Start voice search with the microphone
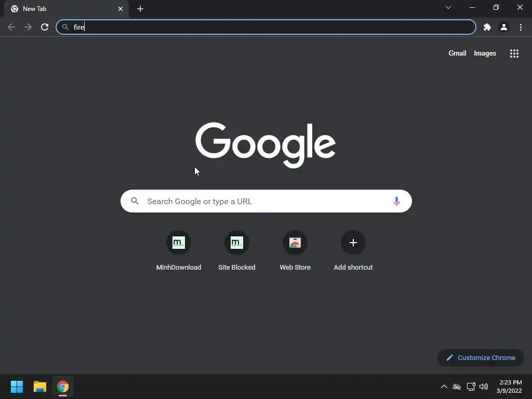Image resolution: width=532 pixels, height=399 pixels. (x=396, y=201)
